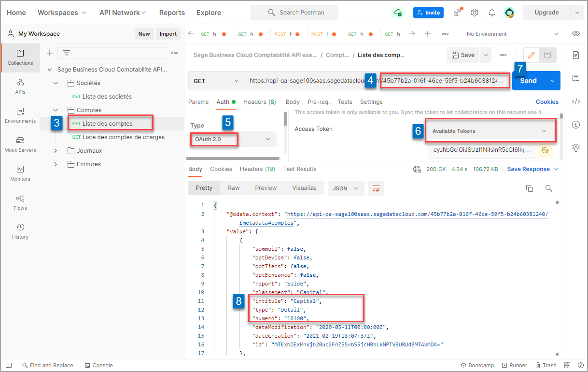Open the Mock Servers sidebar panel
Viewport: 588px width, 372px height.
[20, 144]
